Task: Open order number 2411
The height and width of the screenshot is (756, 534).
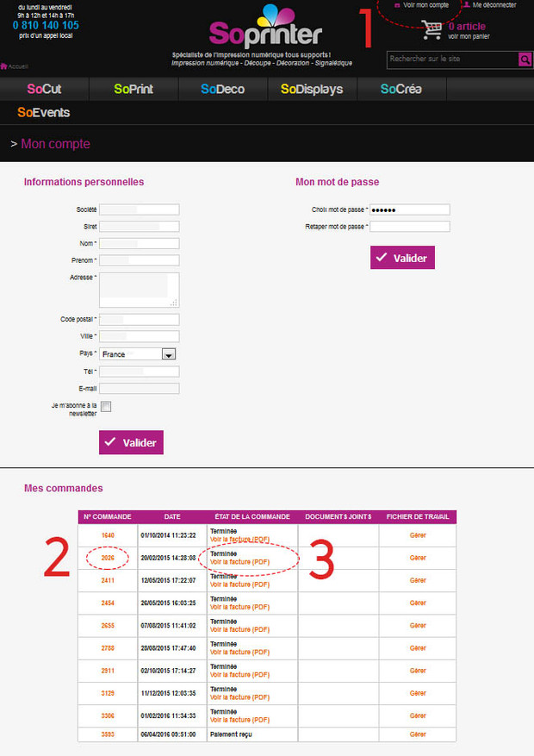Action: pyautogui.click(x=108, y=580)
